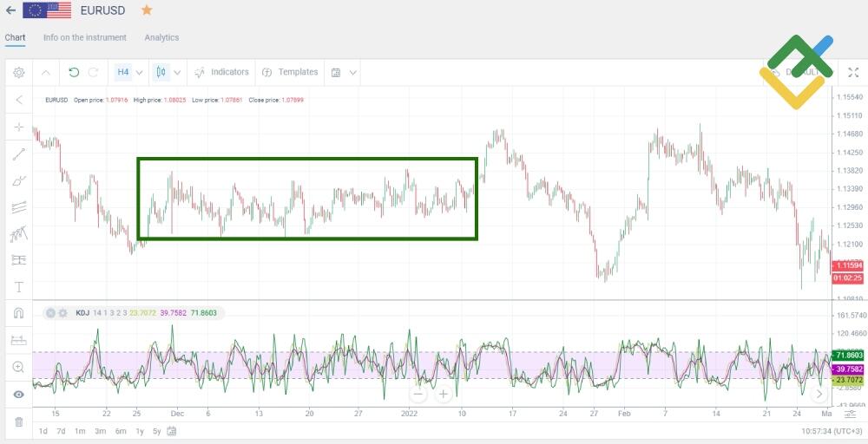Image resolution: width=868 pixels, height=444 pixels.
Task: Select the 1m range
Action: 80,431
